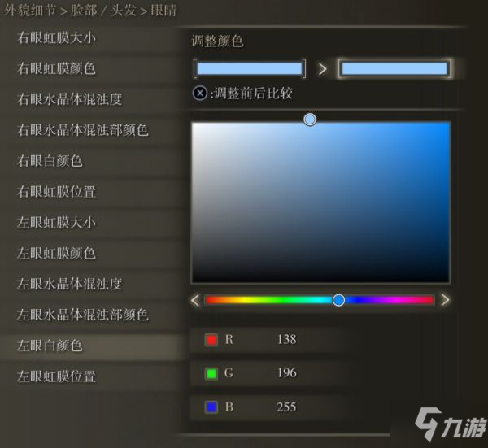Image resolution: width=488 pixels, height=448 pixels.
Task: Click the B value 255 field
Action: (x=286, y=407)
